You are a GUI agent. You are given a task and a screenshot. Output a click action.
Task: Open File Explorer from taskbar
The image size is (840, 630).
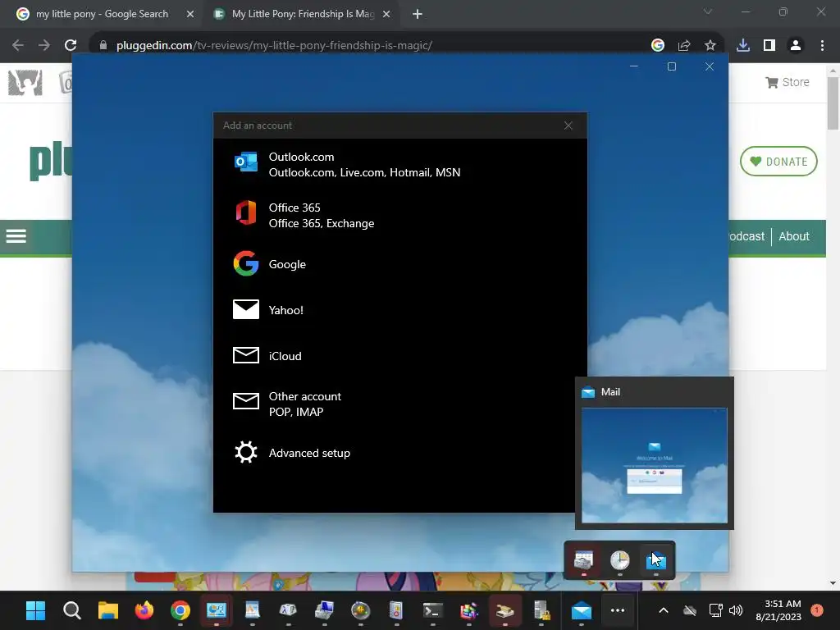(108, 610)
